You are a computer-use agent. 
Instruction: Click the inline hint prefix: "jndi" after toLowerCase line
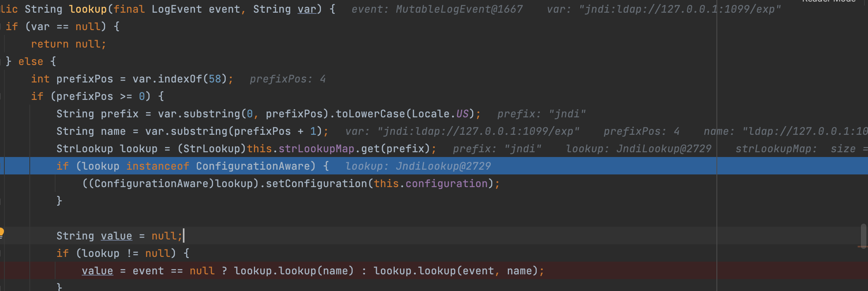click(x=542, y=114)
